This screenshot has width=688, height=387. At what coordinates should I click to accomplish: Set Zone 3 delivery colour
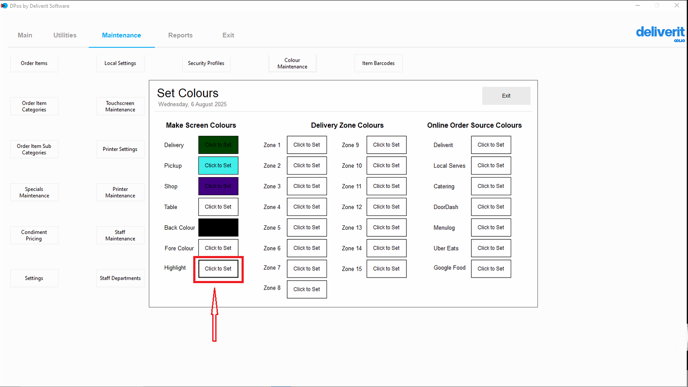point(307,186)
